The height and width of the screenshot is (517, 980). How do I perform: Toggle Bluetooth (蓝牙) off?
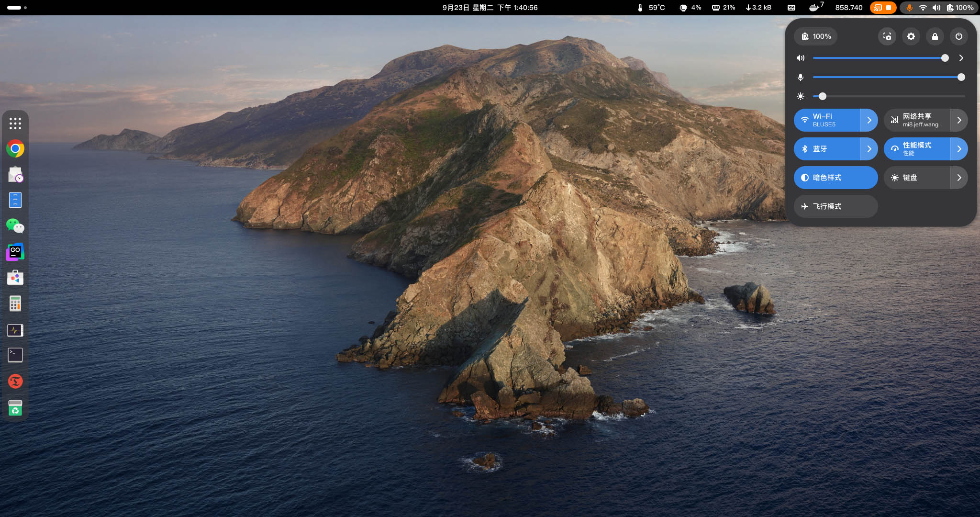pyautogui.click(x=827, y=149)
